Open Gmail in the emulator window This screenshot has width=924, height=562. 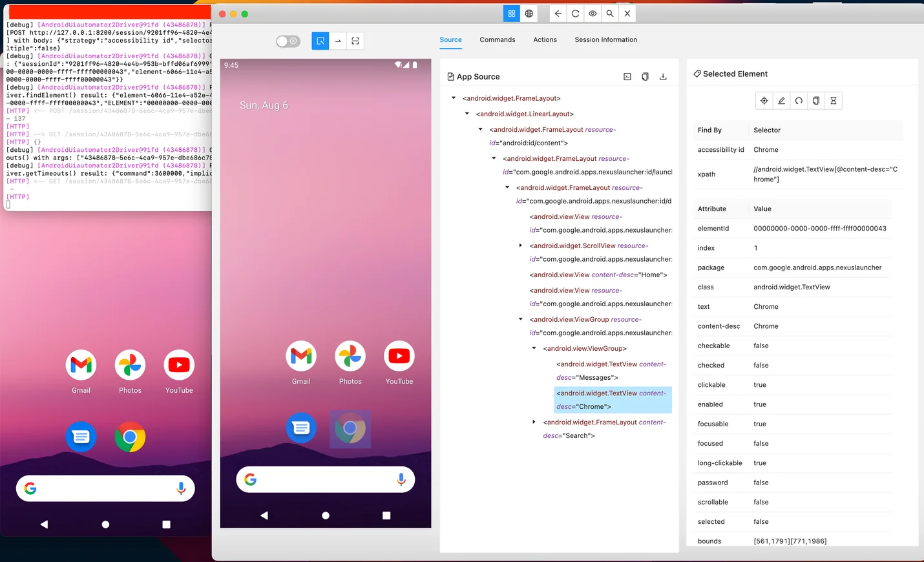click(81, 365)
